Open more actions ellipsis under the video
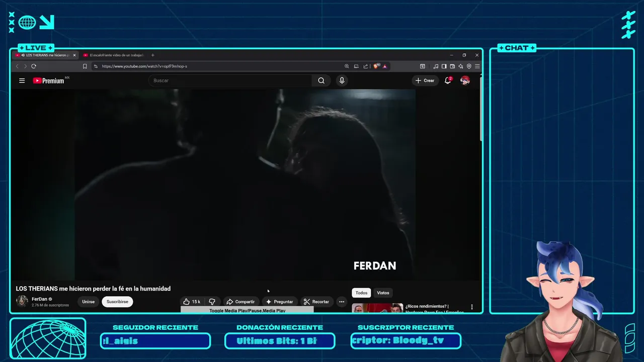Viewport: 644px width, 362px height. 342,302
